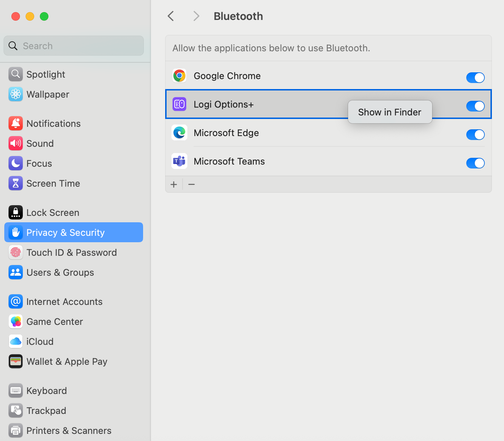This screenshot has width=504, height=441.
Task: Disable Bluetooth access for Google Chrome
Action: (476, 77)
